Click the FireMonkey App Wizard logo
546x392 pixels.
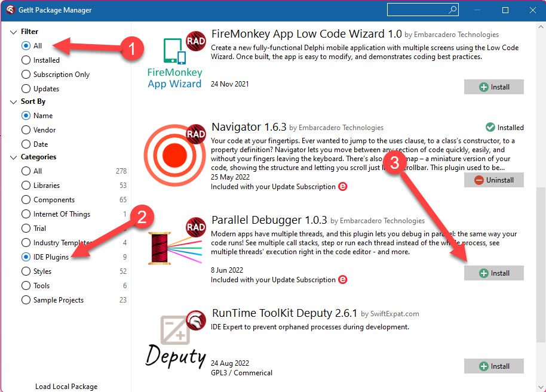pyautogui.click(x=174, y=64)
